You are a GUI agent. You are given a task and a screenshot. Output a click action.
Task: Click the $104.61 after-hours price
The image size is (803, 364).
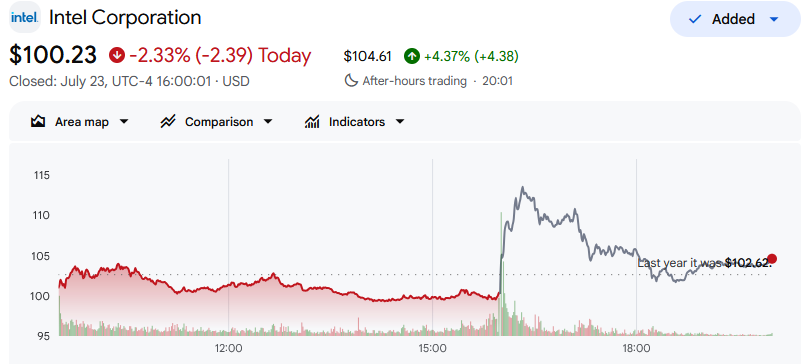click(x=367, y=56)
